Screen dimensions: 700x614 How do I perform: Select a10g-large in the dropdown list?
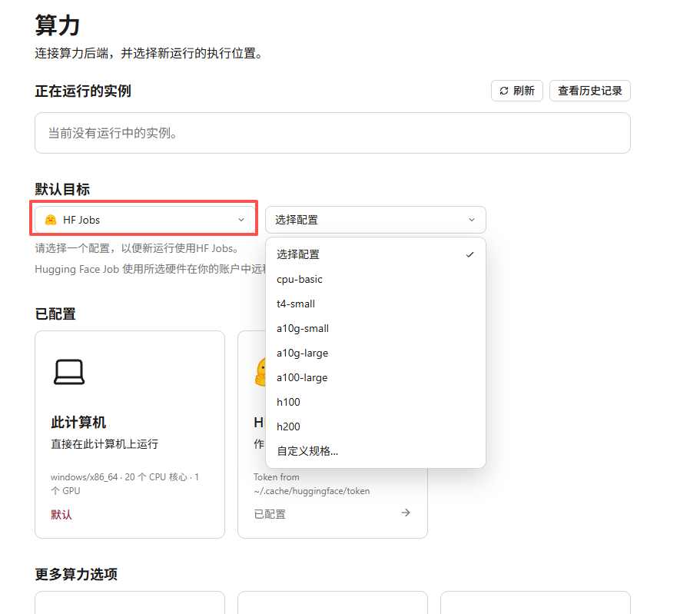(376, 353)
